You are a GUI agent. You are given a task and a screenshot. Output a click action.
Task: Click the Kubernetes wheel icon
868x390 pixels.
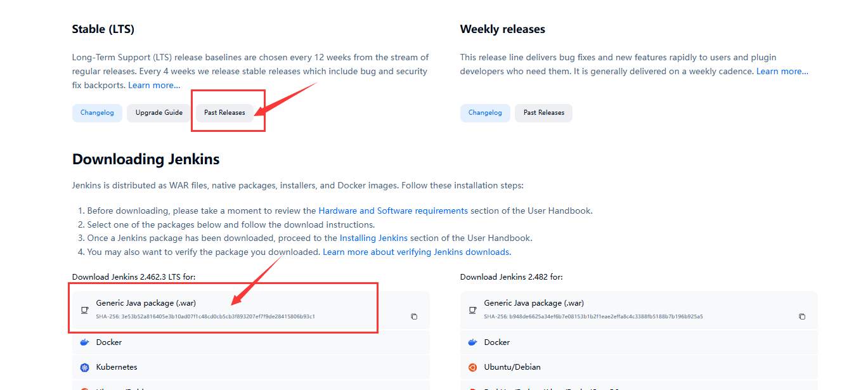84,367
